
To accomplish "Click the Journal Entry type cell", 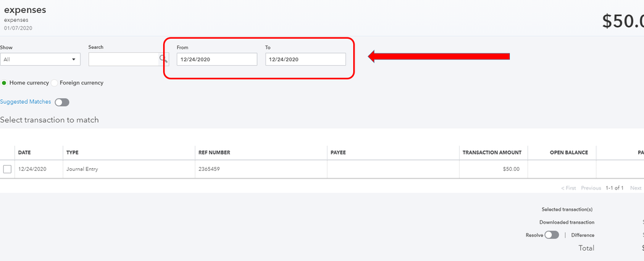I will point(82,169).
